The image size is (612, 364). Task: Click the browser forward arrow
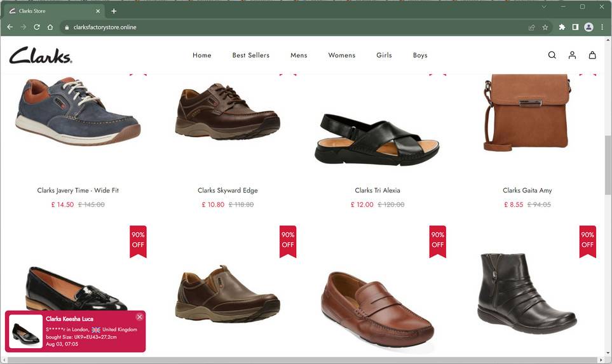tap(24, 27)
